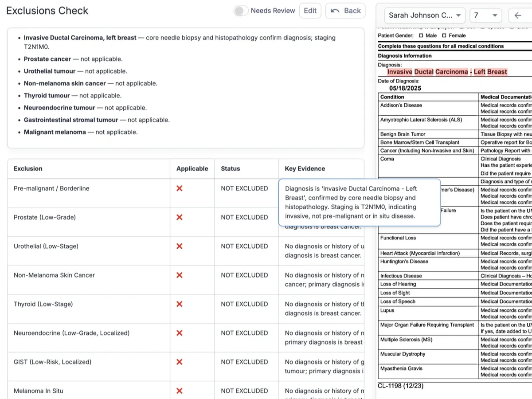The width and height of the screenshot is (532, 399).
Task: Click the highlighted Invasive Ductal Carcinoma diagnosis
Action: (x=447, y=72)
